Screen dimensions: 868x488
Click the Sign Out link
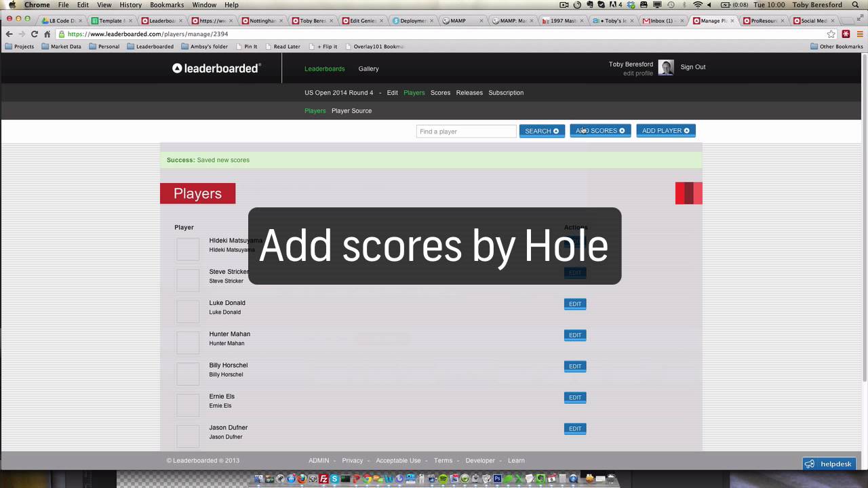coord(693,67)
